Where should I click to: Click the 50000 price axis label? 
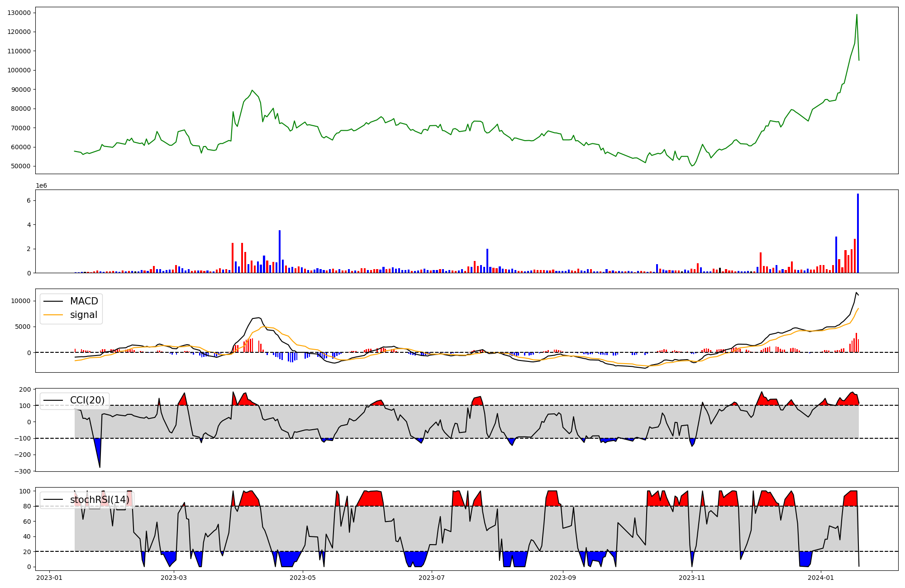21,166
